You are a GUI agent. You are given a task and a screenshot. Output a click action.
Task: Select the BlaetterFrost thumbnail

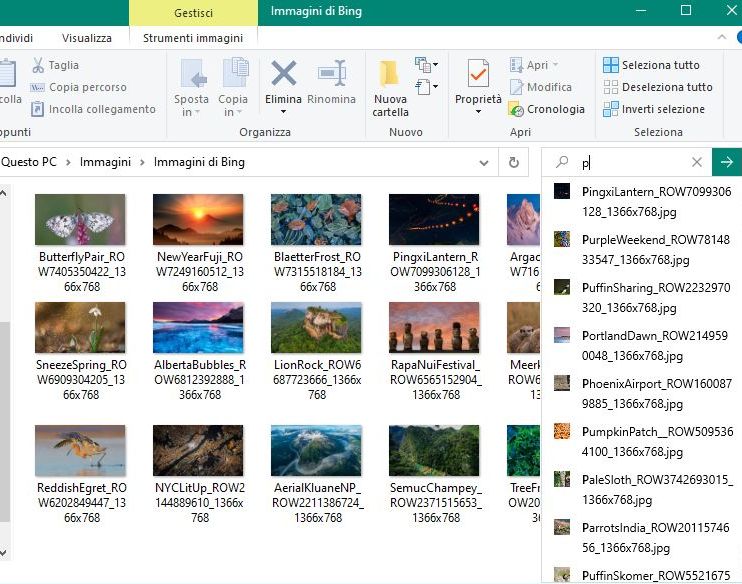pos(316,220)
